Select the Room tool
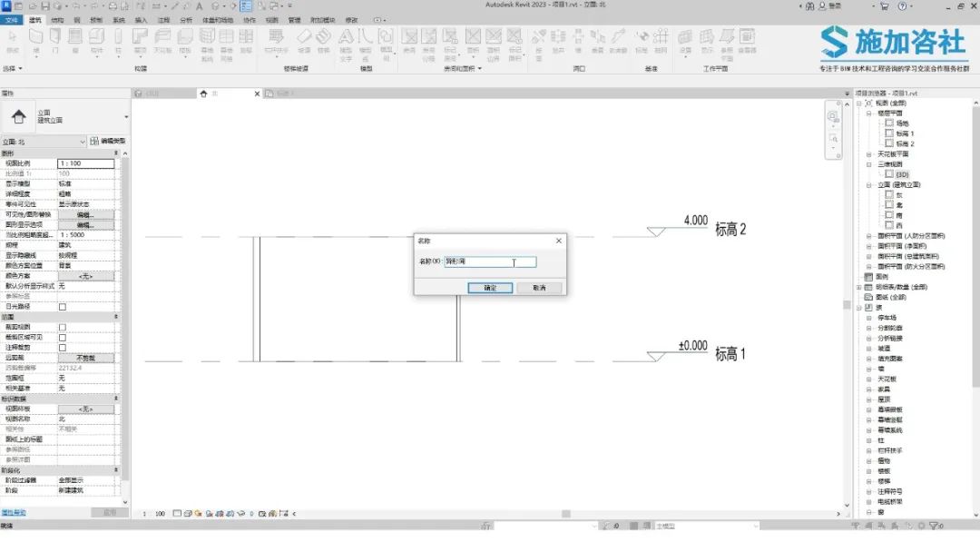 [x=409, y=41]
